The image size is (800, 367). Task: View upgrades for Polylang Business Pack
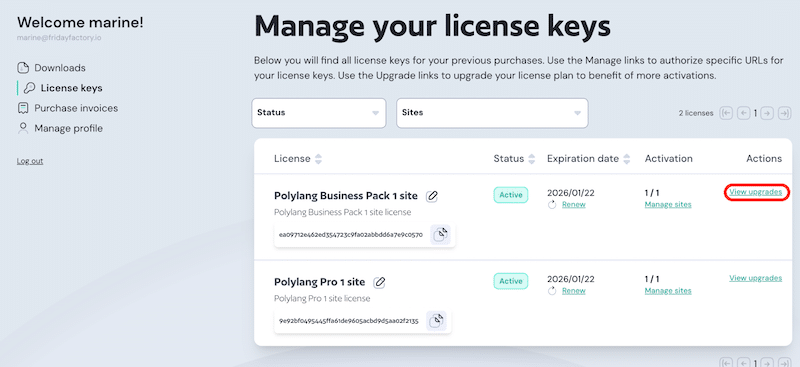pos(756,192)
